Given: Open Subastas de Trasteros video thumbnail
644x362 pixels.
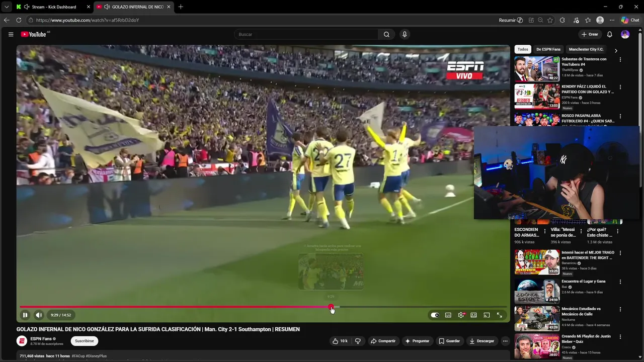Looking at the screenshot, I should point(537,68).
